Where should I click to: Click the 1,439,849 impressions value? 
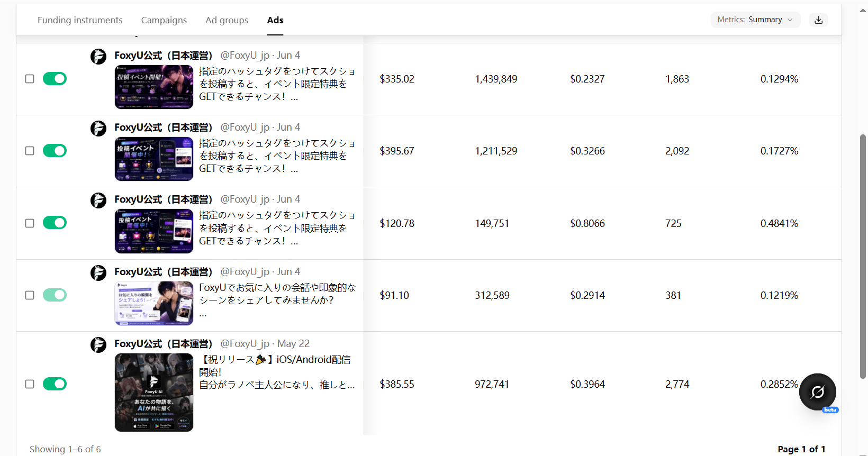coord(496,79)
